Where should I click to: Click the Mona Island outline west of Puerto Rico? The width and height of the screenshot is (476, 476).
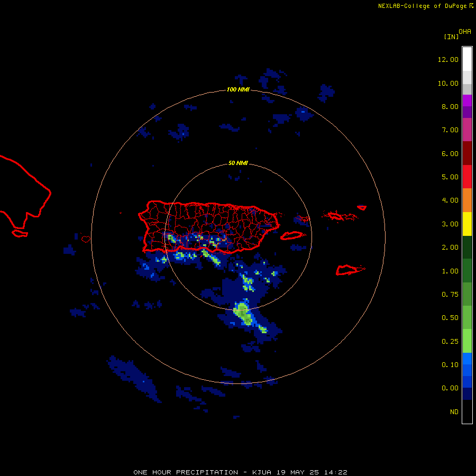86,239
